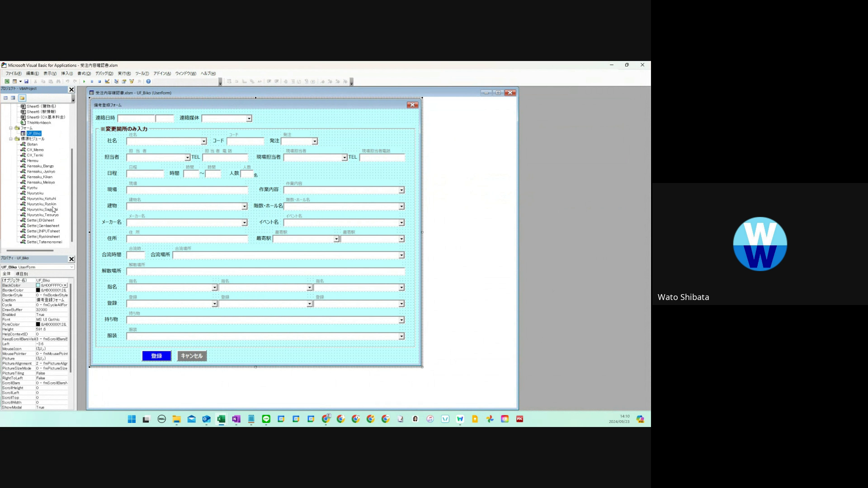
Task: Collapse the 標準モジュール folder node
Action: click(x=11, y=139)
